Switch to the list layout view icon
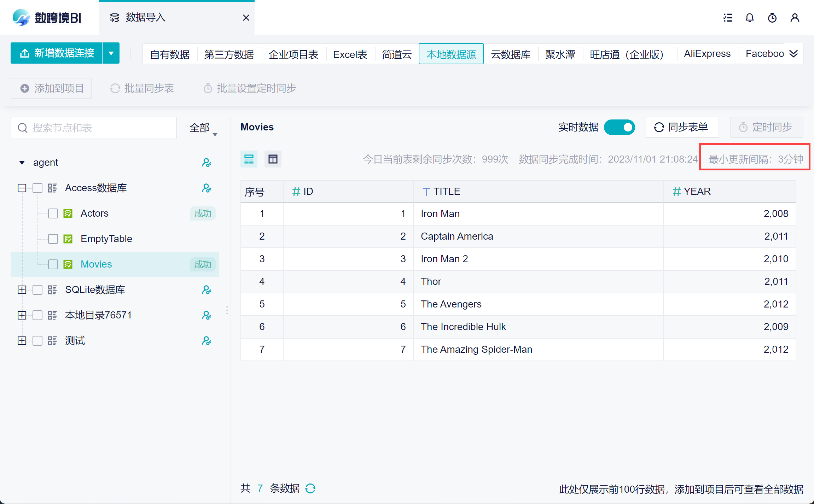 249,159
